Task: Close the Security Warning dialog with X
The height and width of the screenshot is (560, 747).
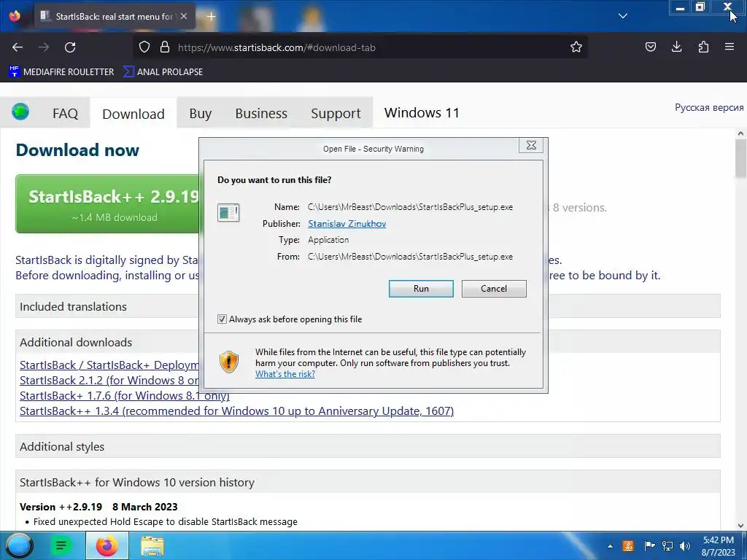Action: [x=531, y=145]
